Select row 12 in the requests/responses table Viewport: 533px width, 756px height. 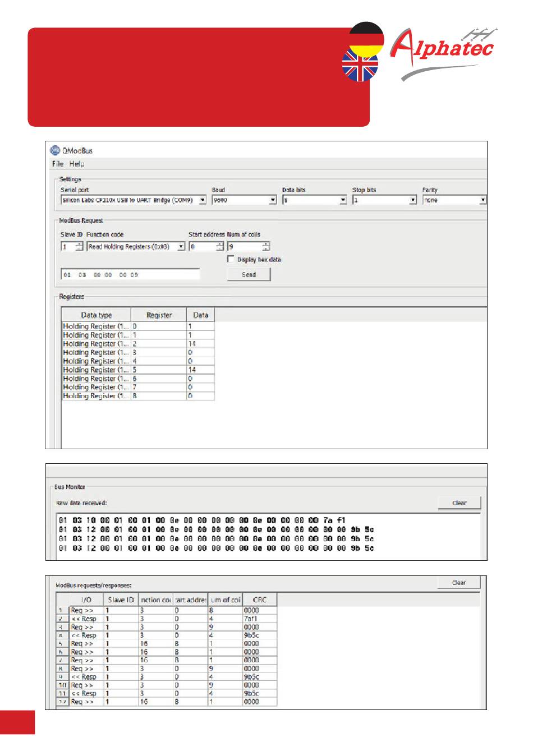point(167,702)
